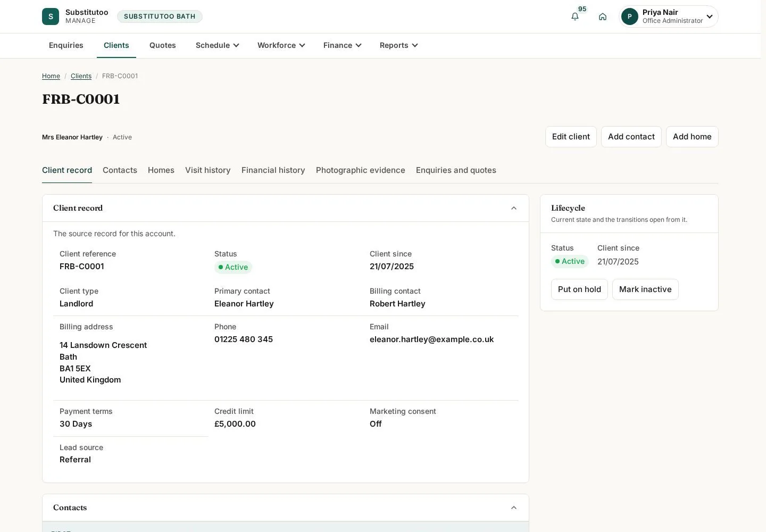Open the Enquiries and quotes tab

click(456, 170)
